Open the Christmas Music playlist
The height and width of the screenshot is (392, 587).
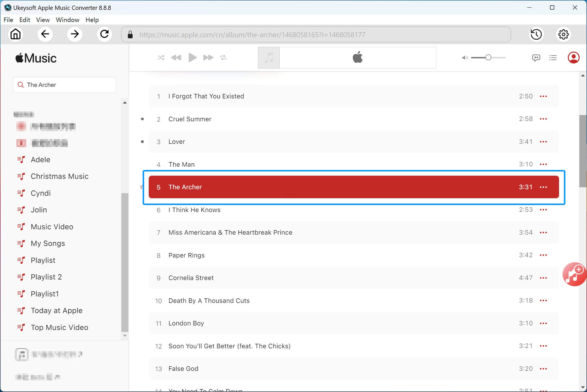60,176
